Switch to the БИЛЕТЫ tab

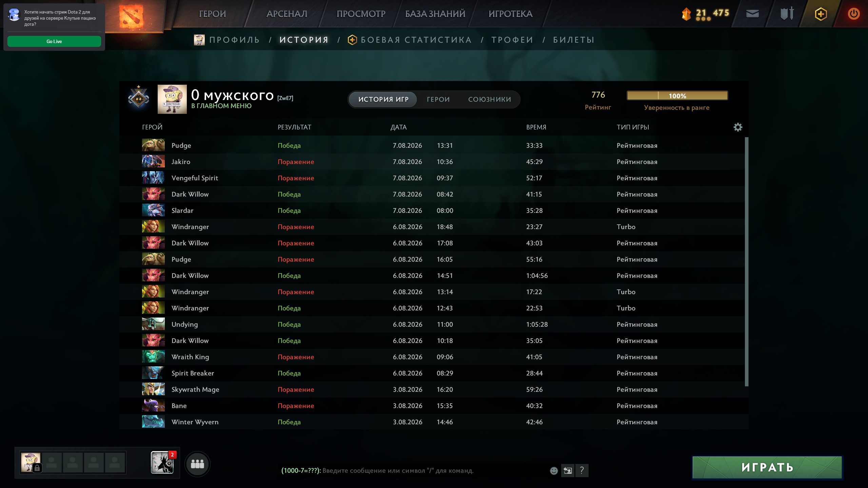[574, 40]
